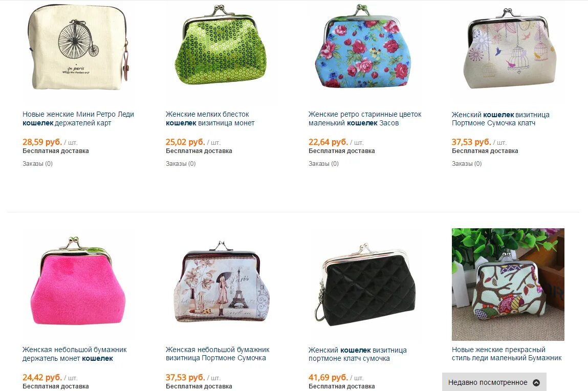Click Заказы (0) under the green sequin purse
This screenshot has height=391, width=588.
[x=181, y=163]
